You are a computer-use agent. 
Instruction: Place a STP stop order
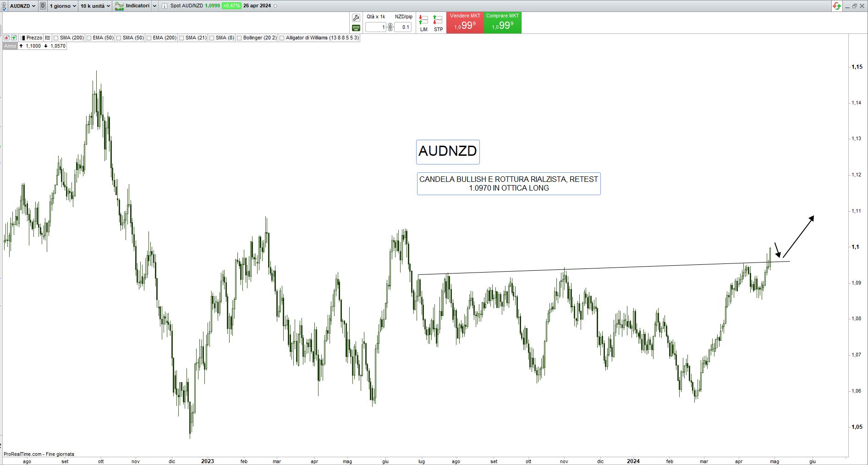pos(438,23)
